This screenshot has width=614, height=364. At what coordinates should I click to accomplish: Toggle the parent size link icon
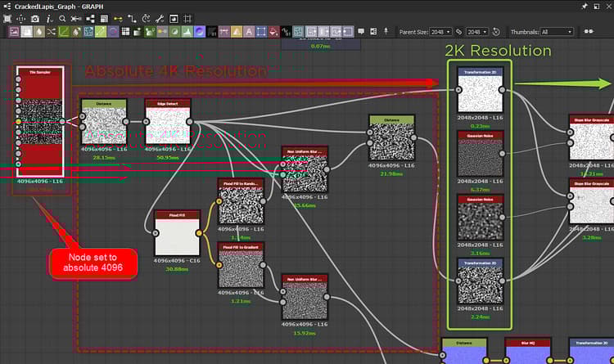(460, 32)
